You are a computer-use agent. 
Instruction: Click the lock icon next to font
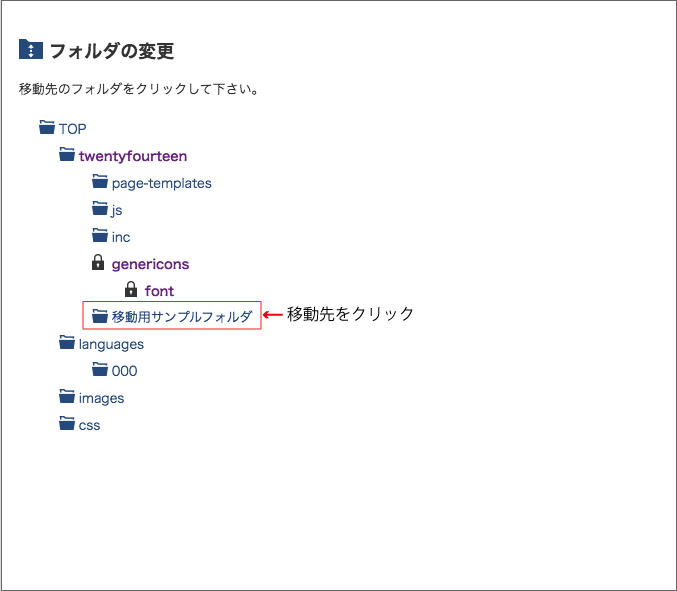click(131, 289)
